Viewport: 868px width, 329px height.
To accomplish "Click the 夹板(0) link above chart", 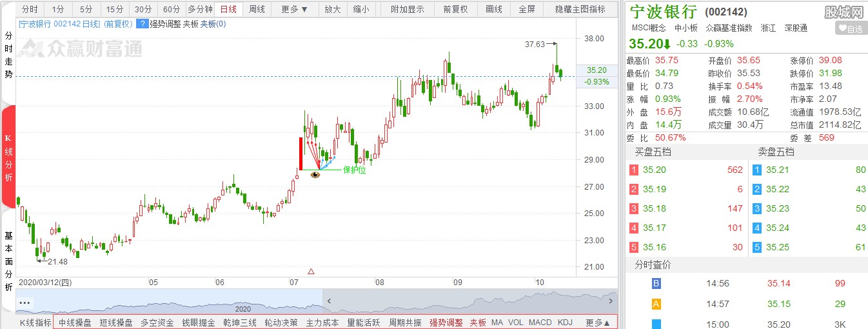I will point(213,24).
